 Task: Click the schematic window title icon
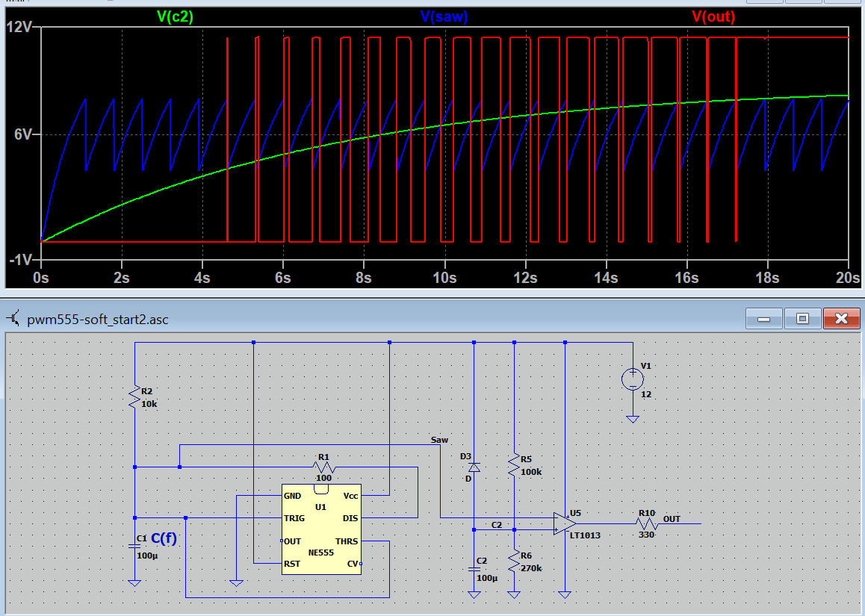coord(13,319)
